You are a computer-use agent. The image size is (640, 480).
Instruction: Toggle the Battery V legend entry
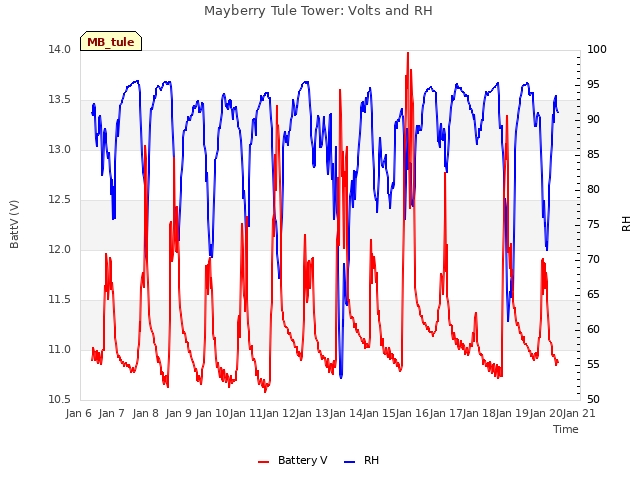pyautogui.click(x=292, y=460)
